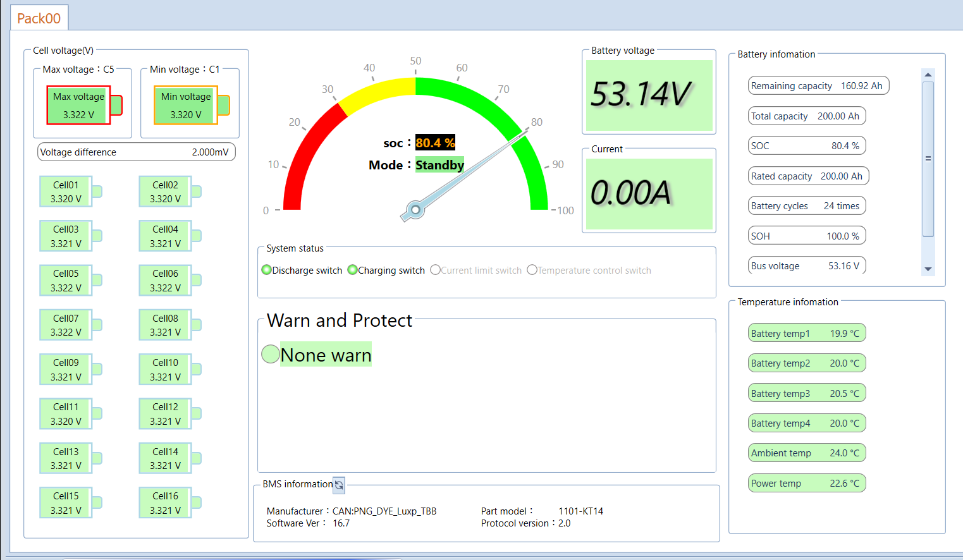The width and height of the screenshot is (963, 560).
Task: Click the Max voltage battery icon
Action: [x=84, y=105]
